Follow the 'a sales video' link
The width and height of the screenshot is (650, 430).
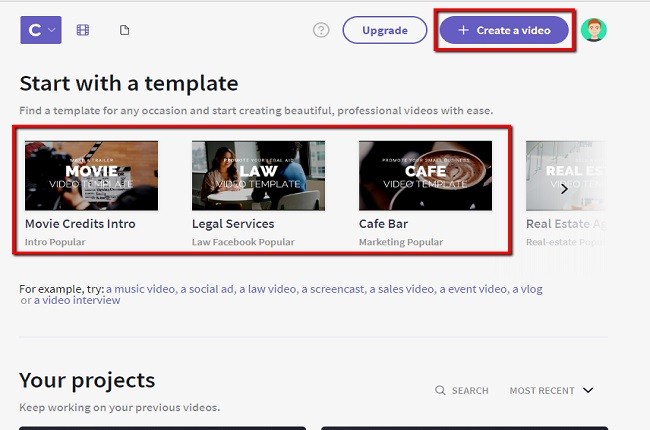tap(403, 289)
